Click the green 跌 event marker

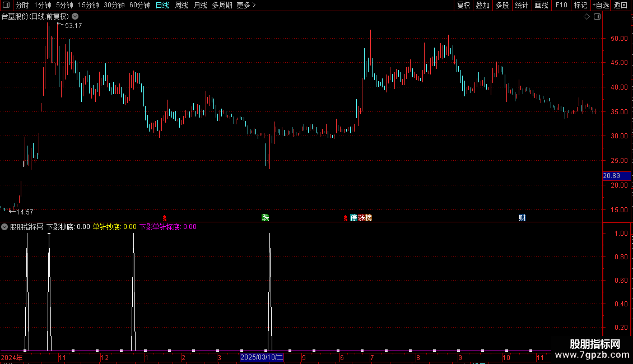[x=265, y=217]
